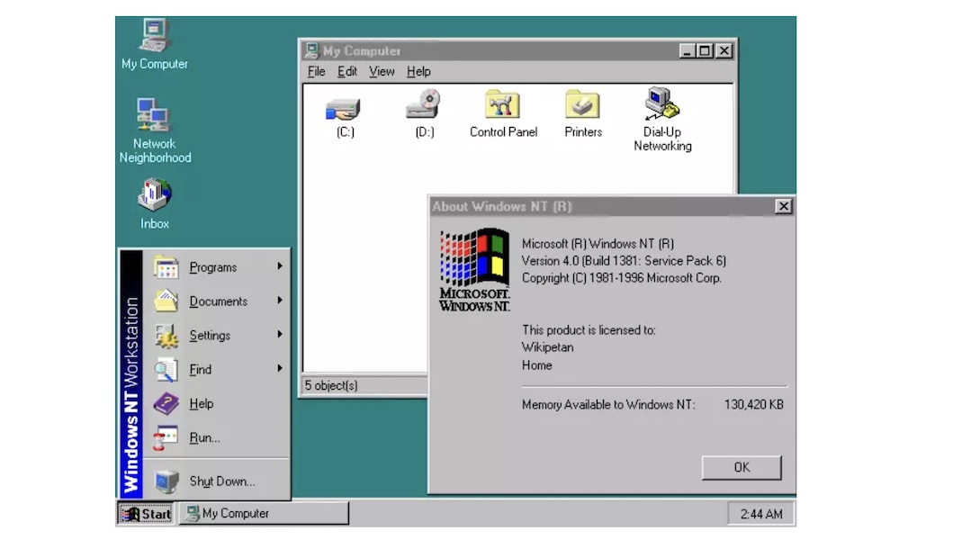Click 'This product is licensed to:' text
The width and height of the screenshot is (980, 540).
point(589,330)
